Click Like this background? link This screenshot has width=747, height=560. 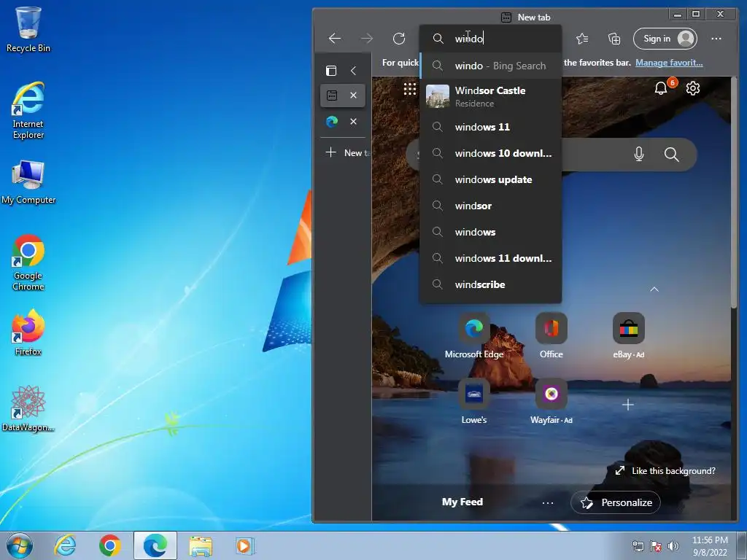(x=666, y=471)
